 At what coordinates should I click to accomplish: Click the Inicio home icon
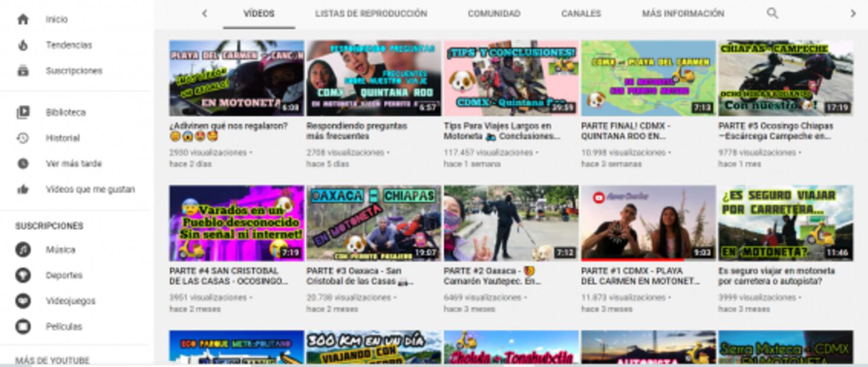(x=23, y=20)
